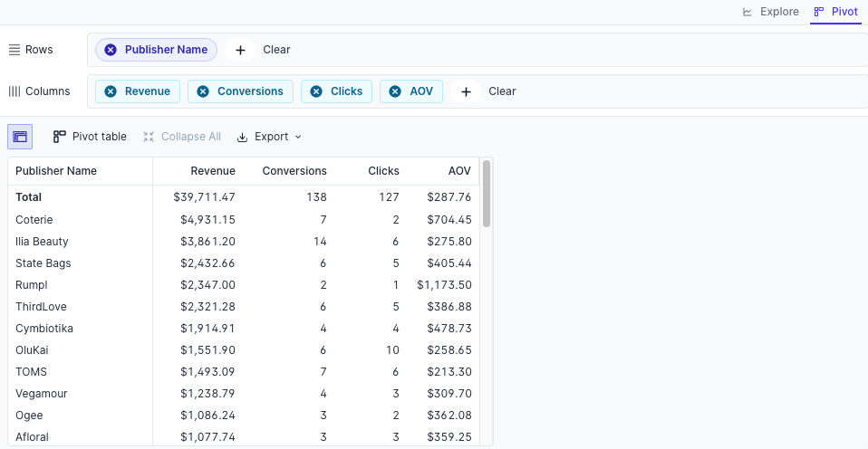Click total clicks value 127
The image size is (868, 449).
pos(390,197)
